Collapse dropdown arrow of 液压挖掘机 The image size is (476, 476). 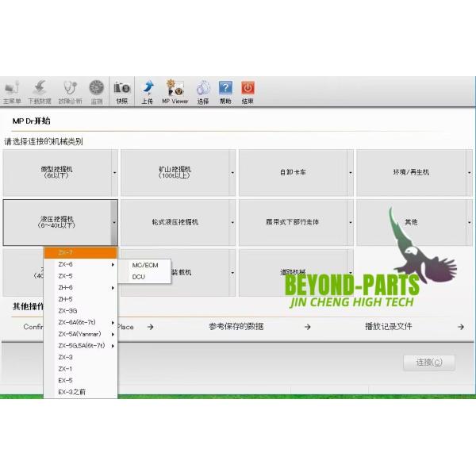click(x=114, y=222)
